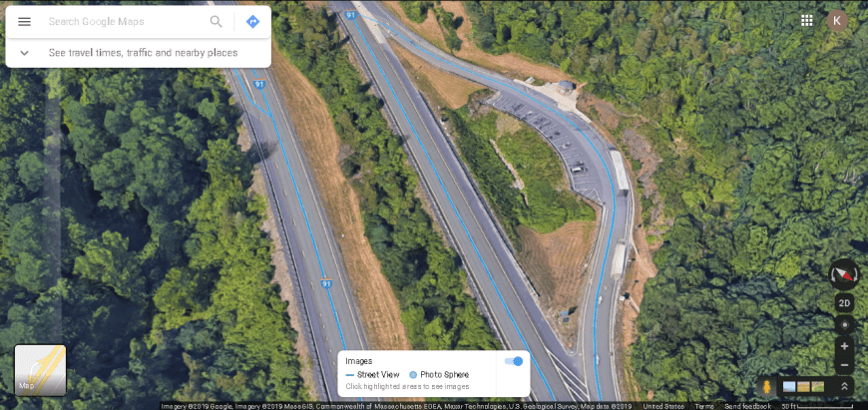Toggle the Images Street View switch off
This screenshot has width=868, height=410.
[514, 361]
